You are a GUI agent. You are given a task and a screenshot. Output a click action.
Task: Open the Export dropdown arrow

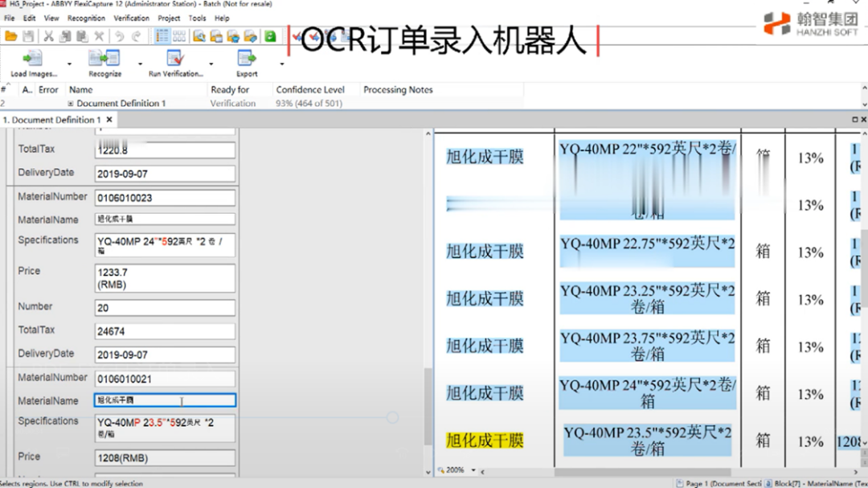pos(282,64)
